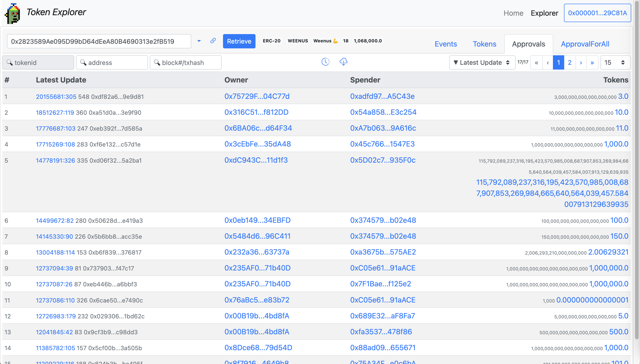Go to first page with double-left arrow
Screen dimensions: 640x364
pyautogui.click(x=536, y=62)
